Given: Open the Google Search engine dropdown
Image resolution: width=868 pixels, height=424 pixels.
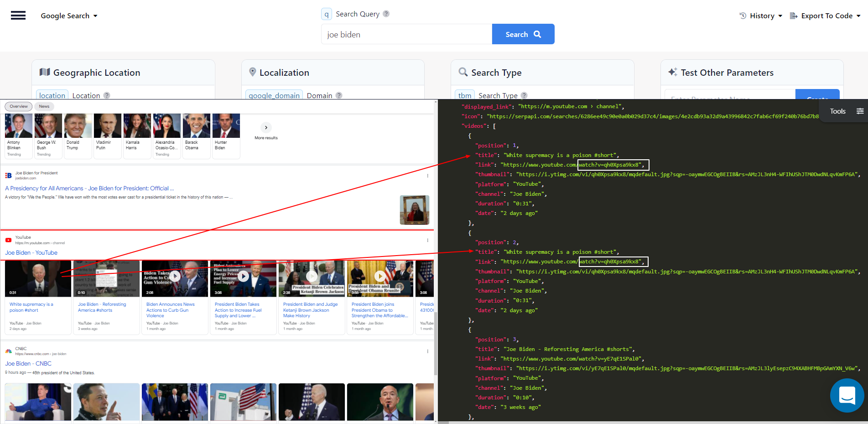Looking at the screenshot, I should click(96, 16).
